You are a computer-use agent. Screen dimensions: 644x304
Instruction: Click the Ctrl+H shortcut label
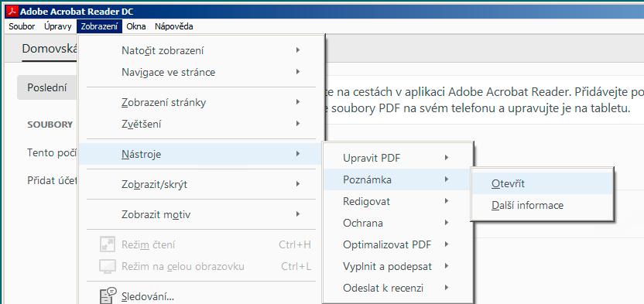point(295,245)
